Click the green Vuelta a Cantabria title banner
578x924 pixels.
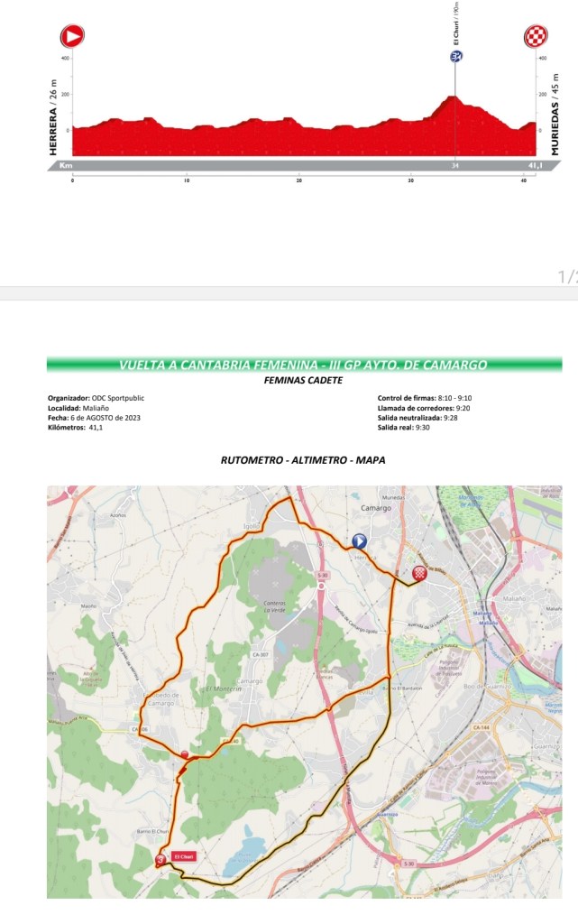pos(304,365)
